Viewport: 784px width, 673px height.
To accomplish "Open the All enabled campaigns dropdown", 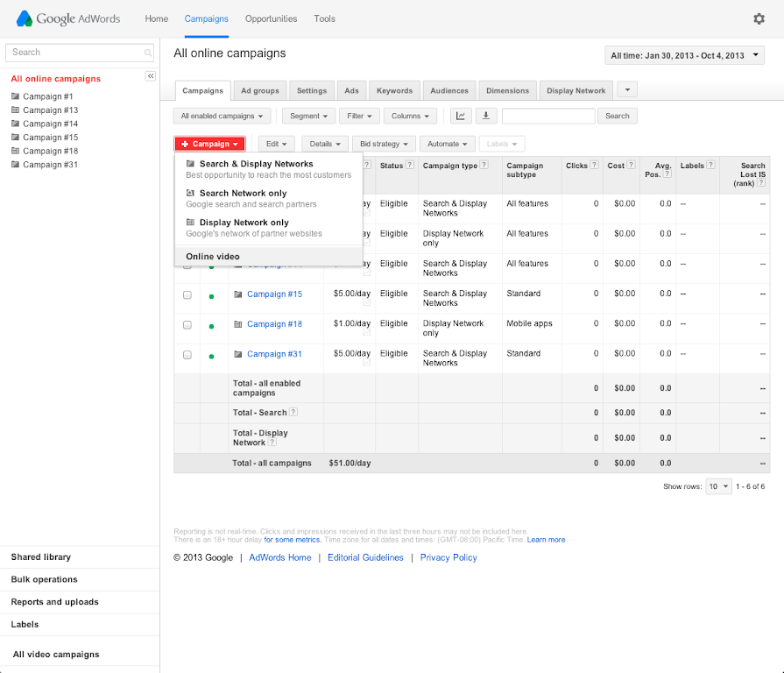I will click(222, 116).
